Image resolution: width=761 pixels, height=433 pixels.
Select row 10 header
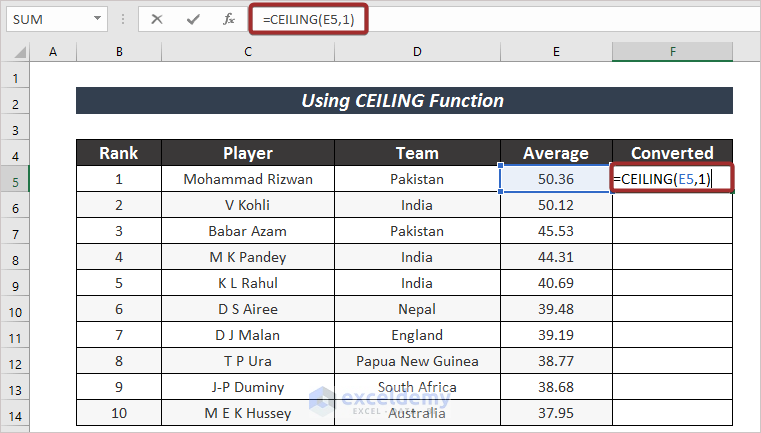[x=16, y=309]
